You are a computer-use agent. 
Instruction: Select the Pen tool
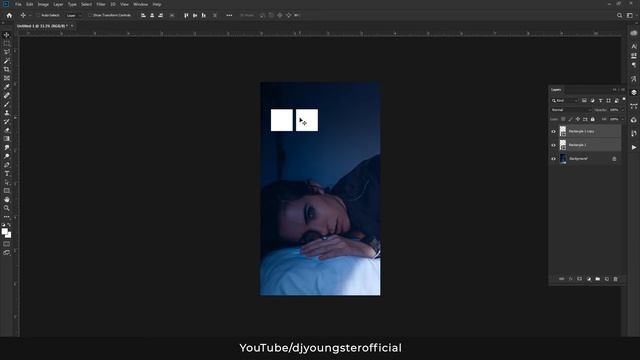coord(7,165)
